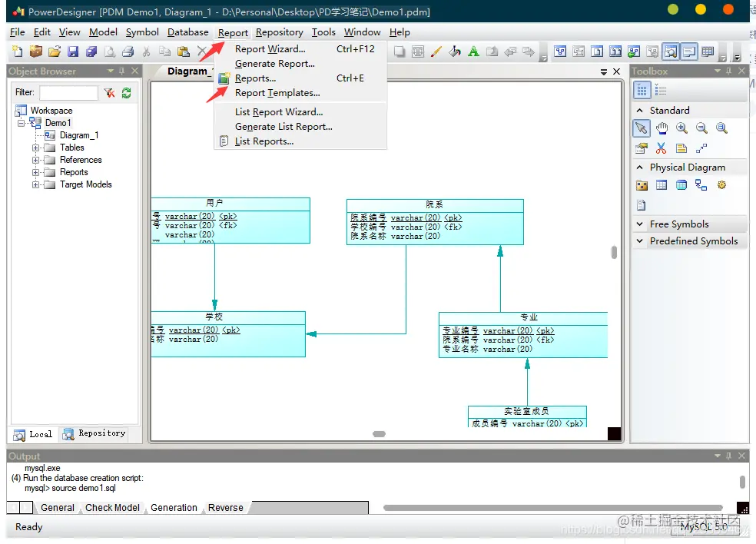This screenshot has width=756, height=544.
Task: Refresh the Object Browser filter
Action: click(126, 93)
